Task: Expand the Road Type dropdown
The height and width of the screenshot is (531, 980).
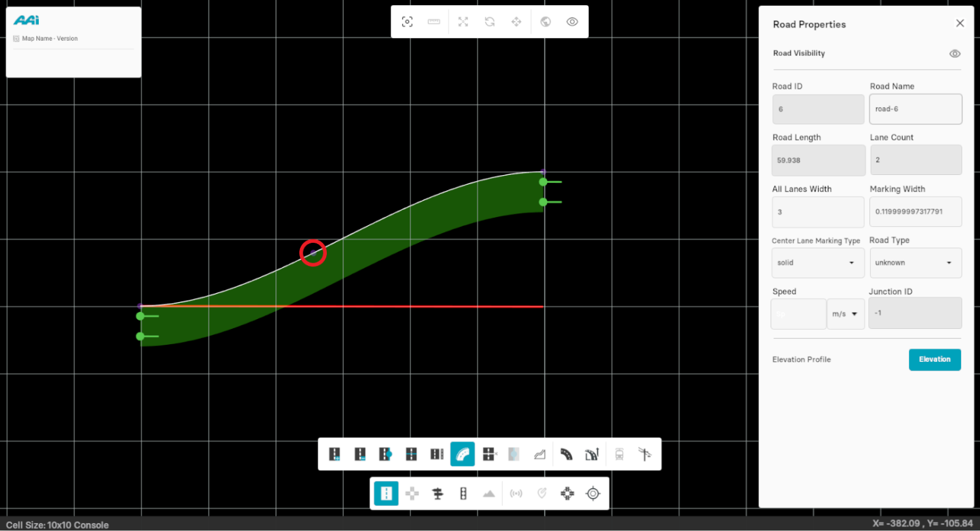Action: pos(916,263)
